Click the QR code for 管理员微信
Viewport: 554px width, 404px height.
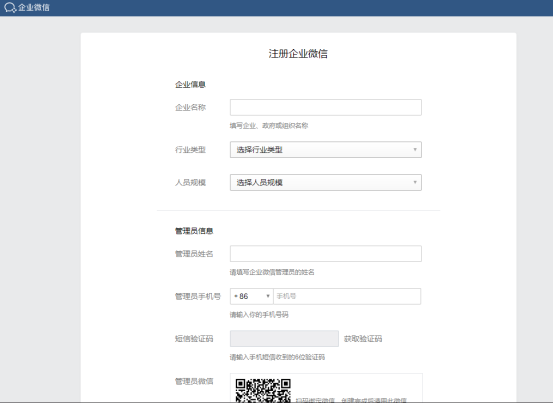pyautogui.click(x=263, y=390)
